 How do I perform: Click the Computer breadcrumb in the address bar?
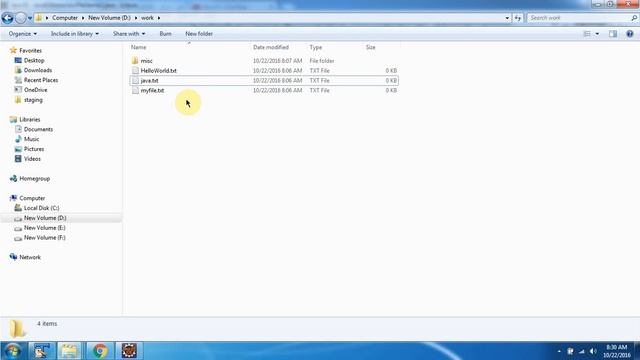[x=65, y=18]
